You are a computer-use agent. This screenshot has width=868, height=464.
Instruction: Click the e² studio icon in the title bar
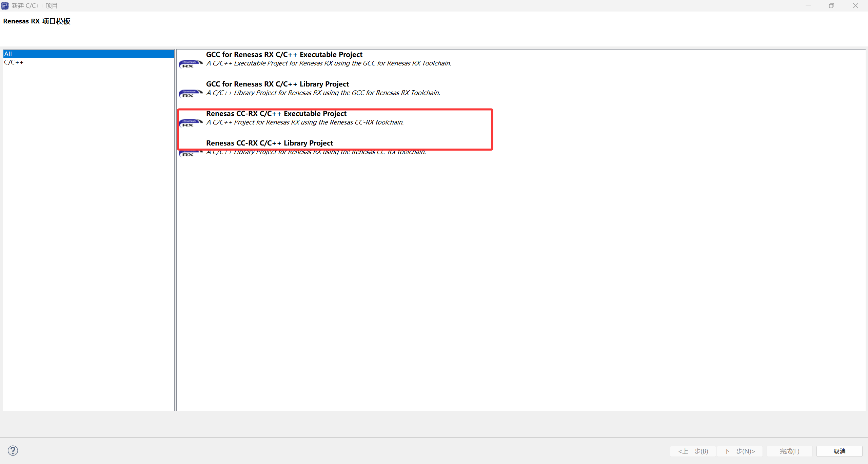(x=5, y=5)
